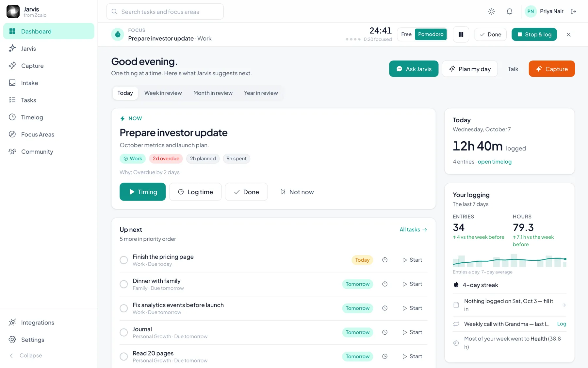Click the Timing button
Viewport: 588px width, 368px height.
pos(142,192)
